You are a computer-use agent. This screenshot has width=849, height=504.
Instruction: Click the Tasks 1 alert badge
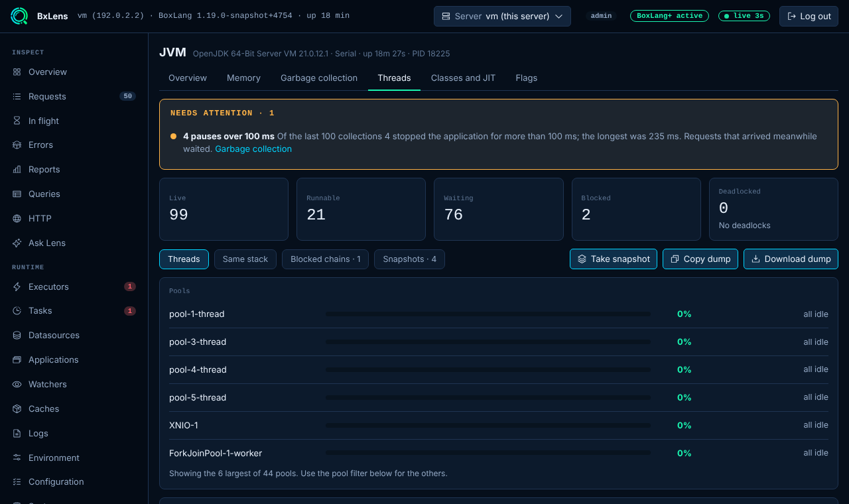130,310
